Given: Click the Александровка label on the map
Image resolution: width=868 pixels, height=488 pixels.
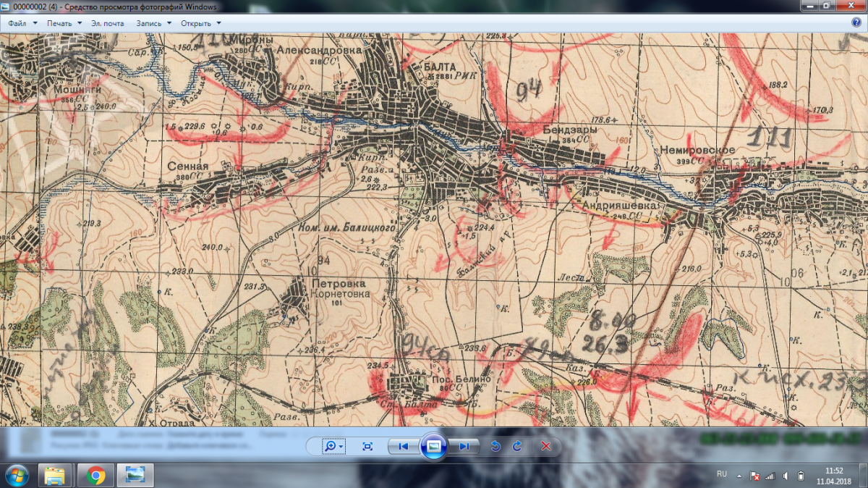Looking at the screenshot, I should pyautogui.click(x=319, y=51).
